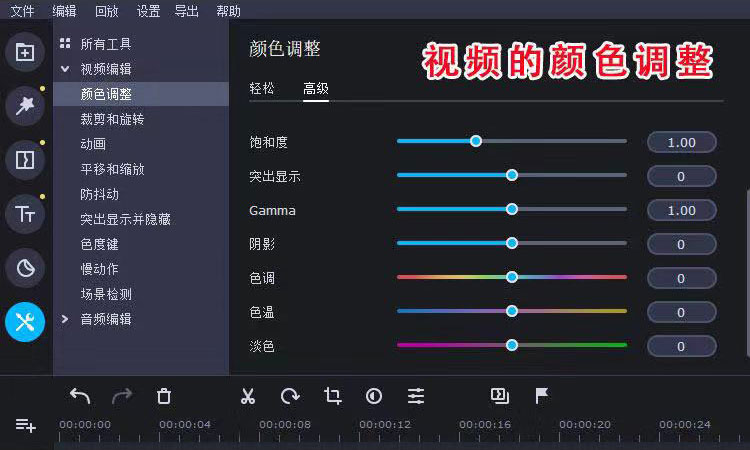The width and height of the screenshot is (750, 450).
Task: Open the transitions panel in sidebar
Action: click(25, 159)
